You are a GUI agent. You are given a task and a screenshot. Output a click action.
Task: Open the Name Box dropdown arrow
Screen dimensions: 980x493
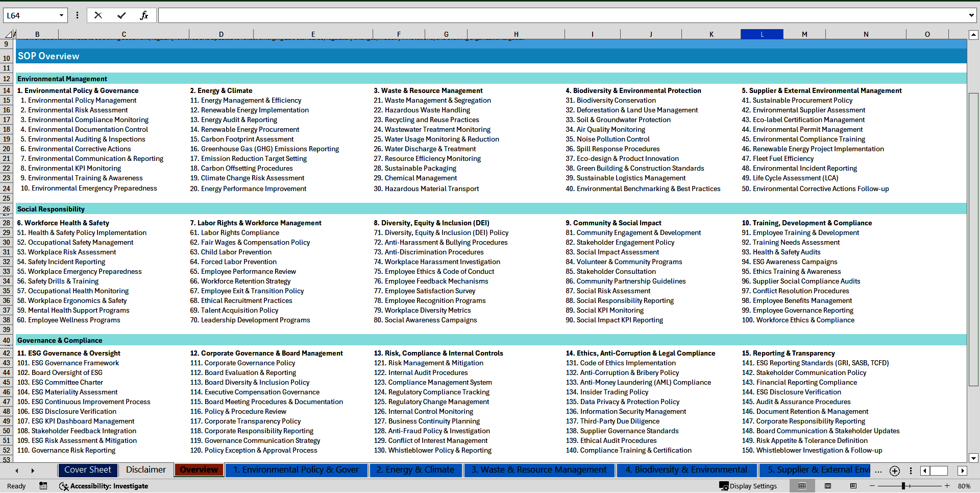(61, 15)
